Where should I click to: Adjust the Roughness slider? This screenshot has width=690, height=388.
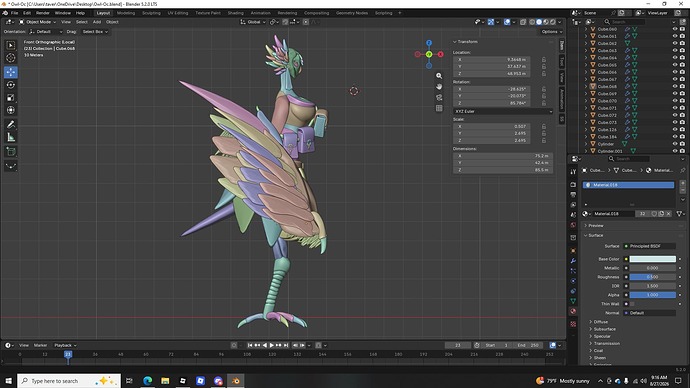click(x=653, y=277)
